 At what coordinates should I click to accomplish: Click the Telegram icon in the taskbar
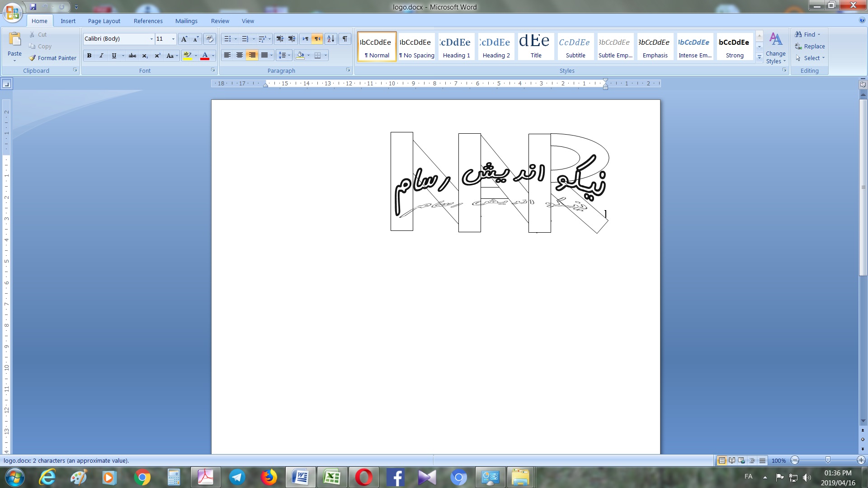coord(237,477)
